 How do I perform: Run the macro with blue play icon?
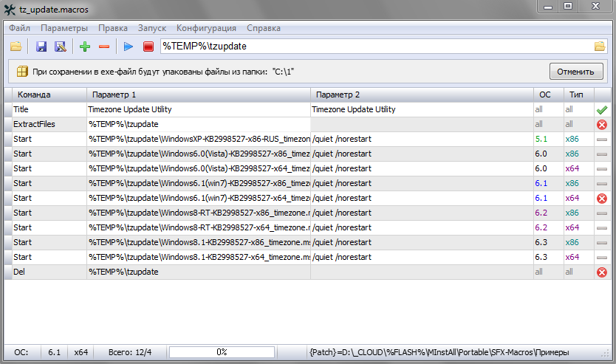[x=129, y=47]
